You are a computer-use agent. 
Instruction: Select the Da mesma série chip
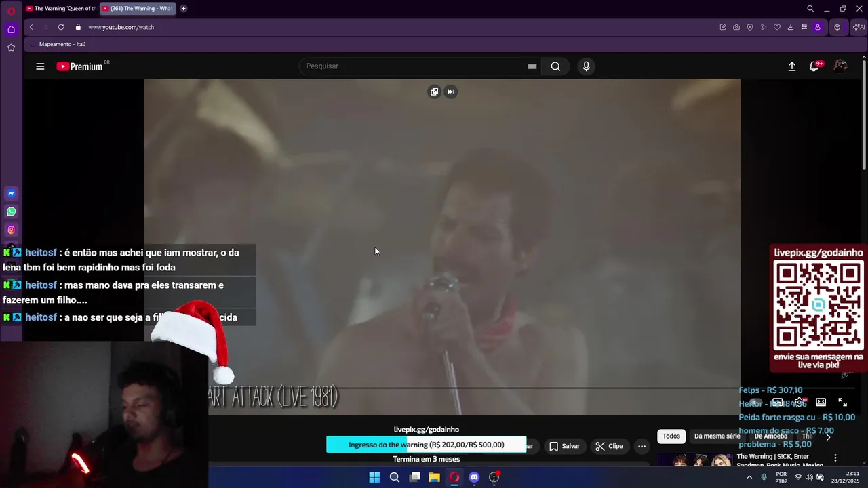tap(717, 436)
